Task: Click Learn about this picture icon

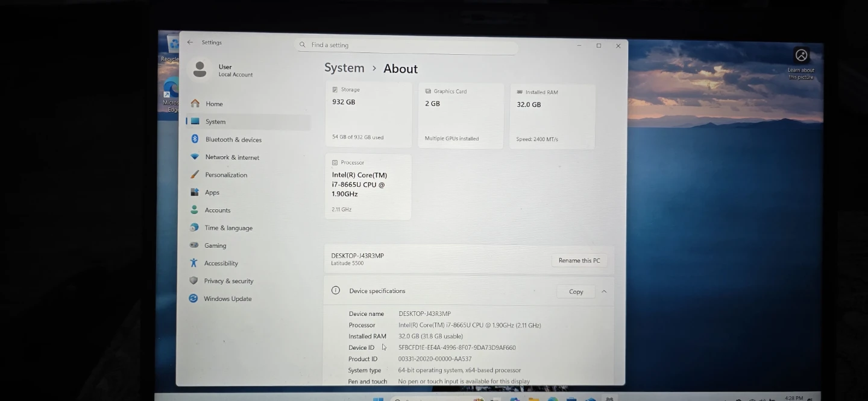Action: click(x=801, y=55)
